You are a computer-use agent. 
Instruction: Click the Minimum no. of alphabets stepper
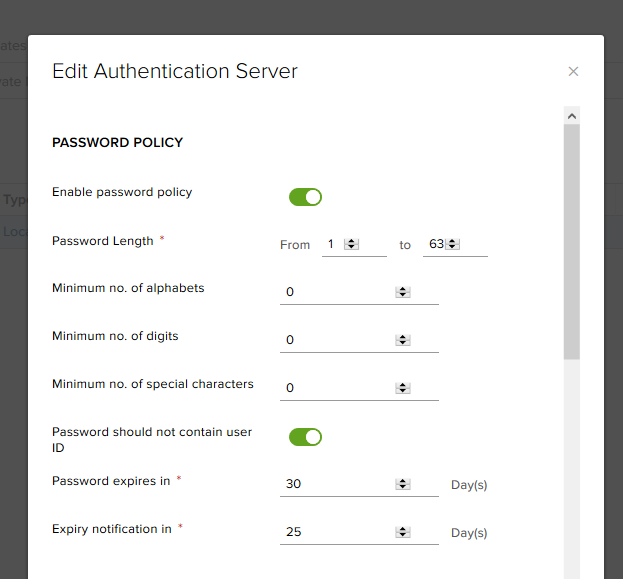pyautogui.click(x=403, y=292)
